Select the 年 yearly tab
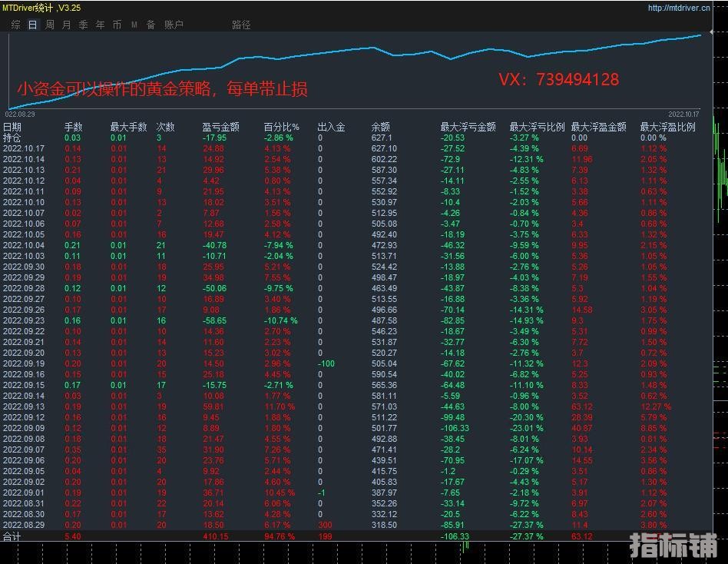The width and height of the screenshot is (728, 564). pos(100,25)
